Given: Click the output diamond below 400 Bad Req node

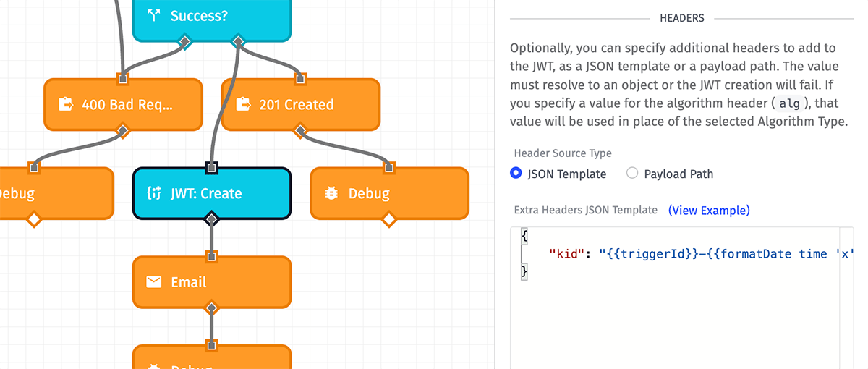Looking at the screenshot, I should point(123,130).
